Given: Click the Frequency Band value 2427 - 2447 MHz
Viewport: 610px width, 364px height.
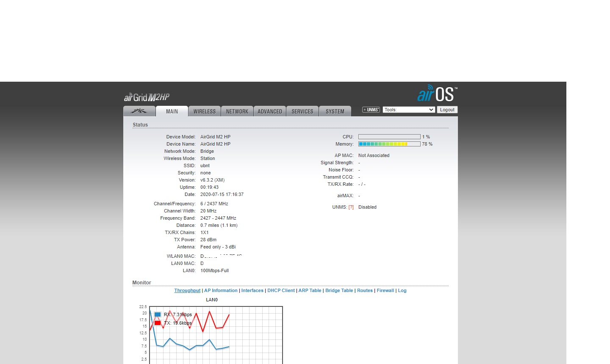Looking at the screenshot, I should point(218,218).
